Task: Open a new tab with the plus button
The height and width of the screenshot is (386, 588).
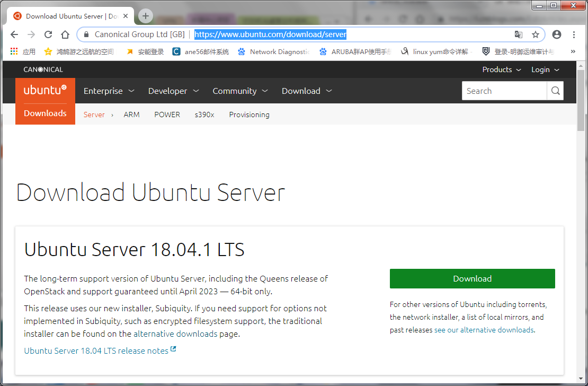Action: [x=146, y=16]
